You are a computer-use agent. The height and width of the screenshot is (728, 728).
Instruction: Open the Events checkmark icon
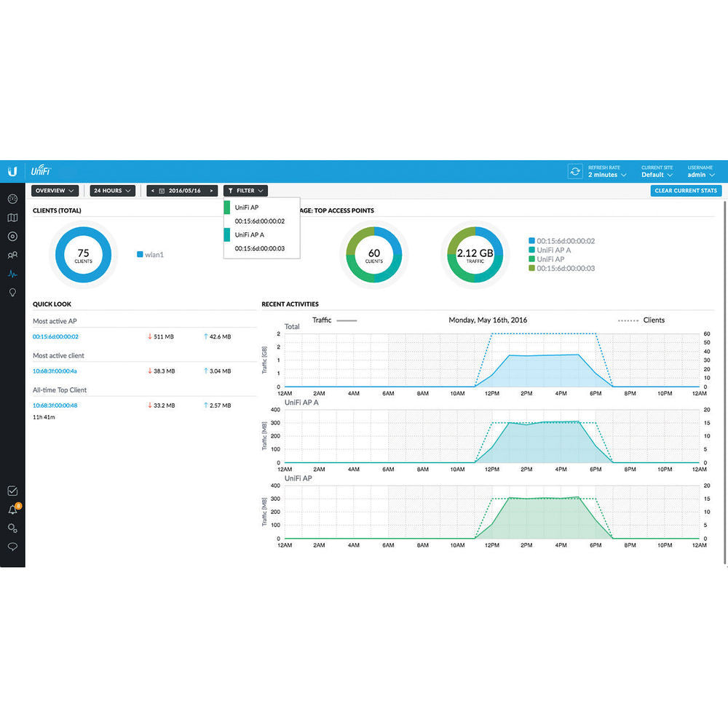pyautogui.click(x=12, y=491)
